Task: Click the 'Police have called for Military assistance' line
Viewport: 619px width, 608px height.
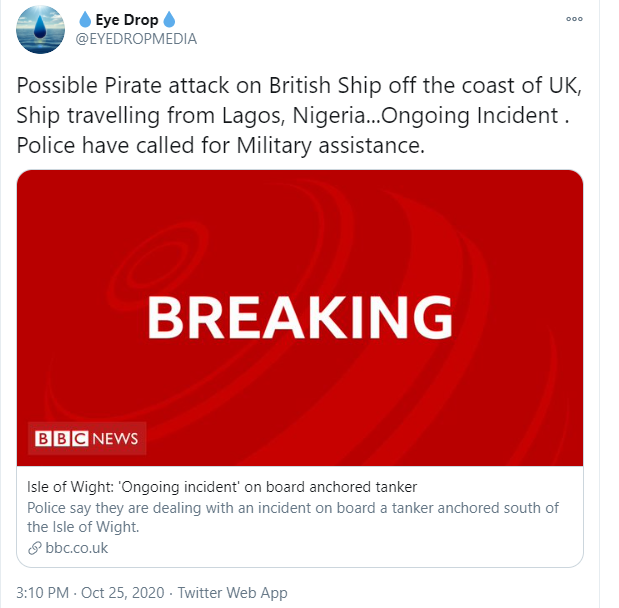Action: (221, 146)
